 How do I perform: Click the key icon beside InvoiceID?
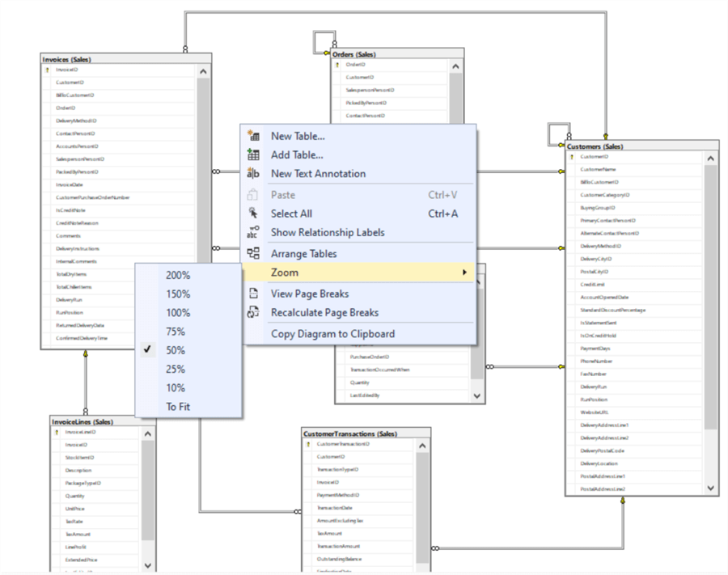tap(46, 70)
